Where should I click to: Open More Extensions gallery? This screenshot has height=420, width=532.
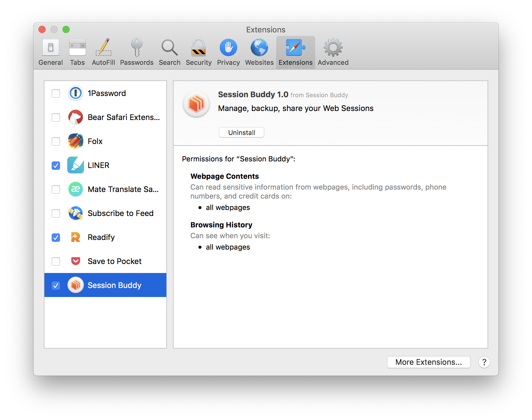(x=428, y=362)
